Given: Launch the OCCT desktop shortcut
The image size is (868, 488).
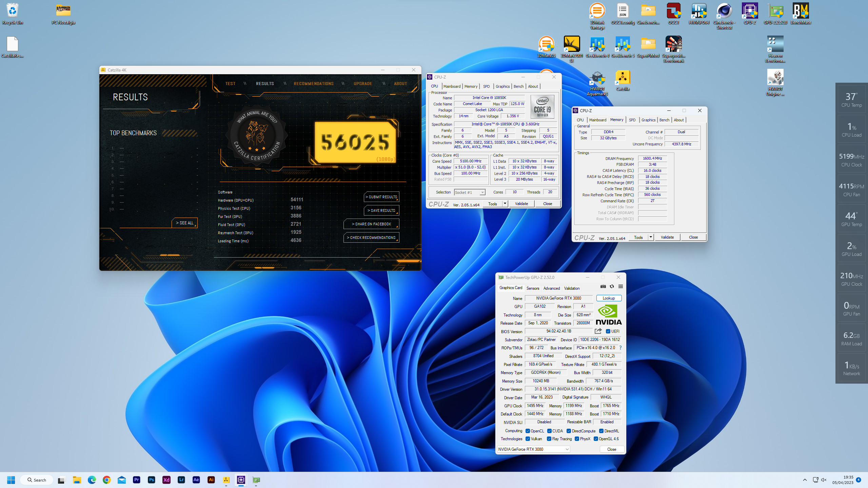Looking at the screenshot, I should (x=673, y=14).
